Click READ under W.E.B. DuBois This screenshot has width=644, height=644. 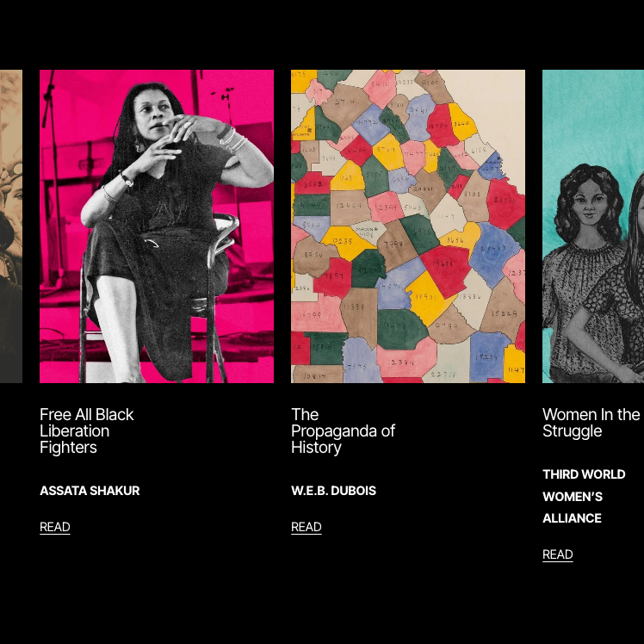pyautogui.click(x=306, y=527)
